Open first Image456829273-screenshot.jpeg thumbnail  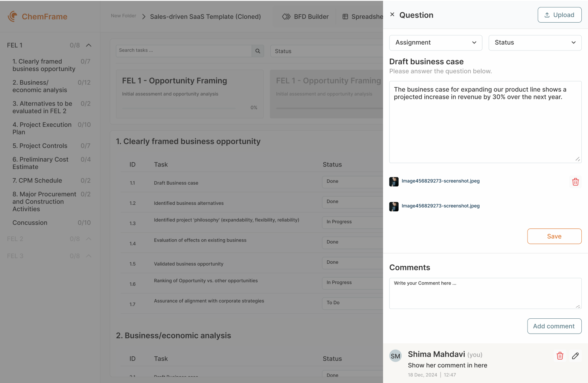tap(394, 182)
